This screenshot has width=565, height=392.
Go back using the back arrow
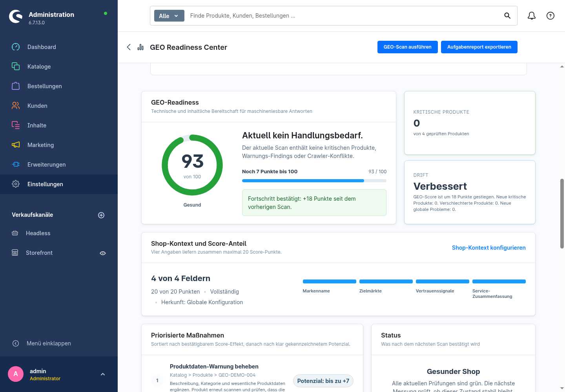(129, 47)
